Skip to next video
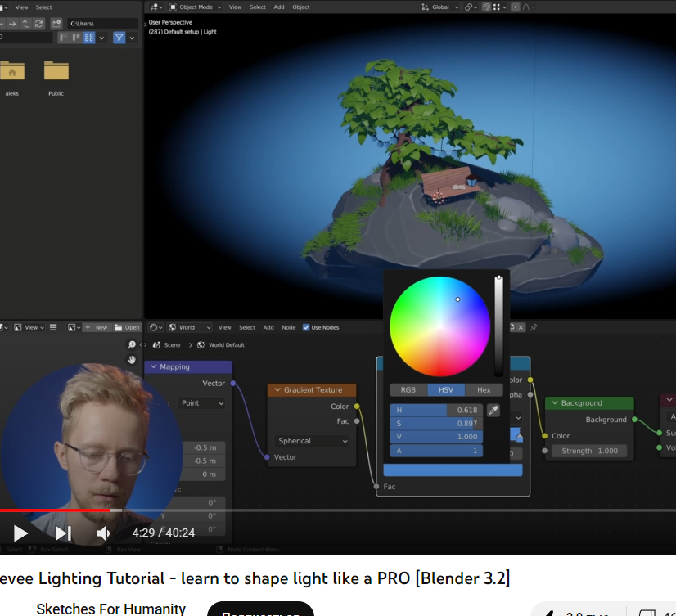 click(x=63, y=533)
